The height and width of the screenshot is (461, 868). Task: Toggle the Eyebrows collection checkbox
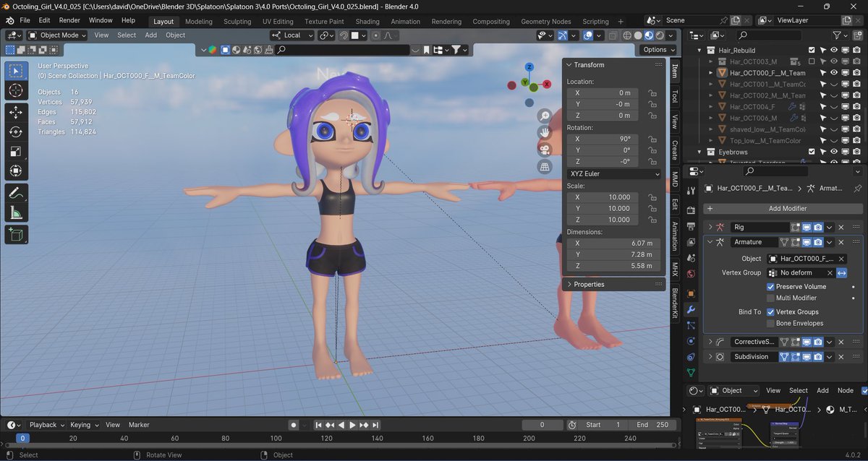click(x=812, y=152)
